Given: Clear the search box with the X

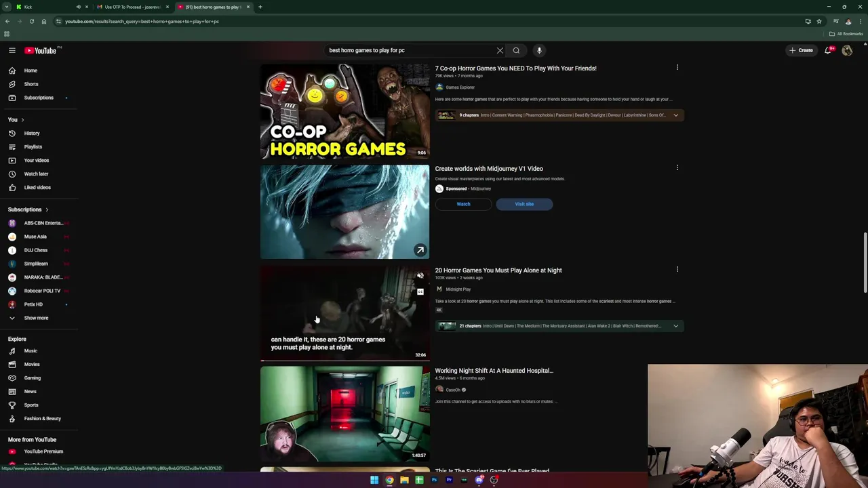Looking at the screenshot, I should pyautogui.click(x=500, y=50).
